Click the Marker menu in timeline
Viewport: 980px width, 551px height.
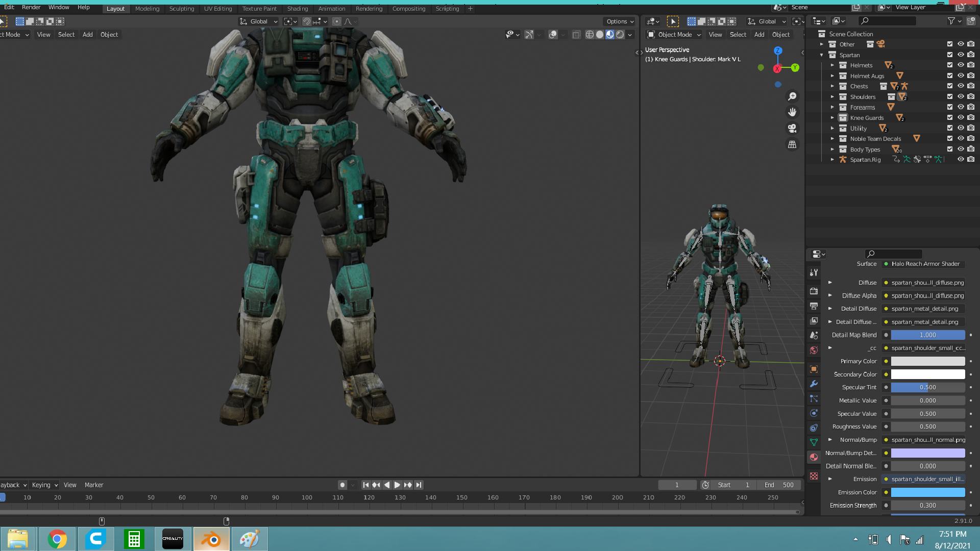[x=94, y=485]
